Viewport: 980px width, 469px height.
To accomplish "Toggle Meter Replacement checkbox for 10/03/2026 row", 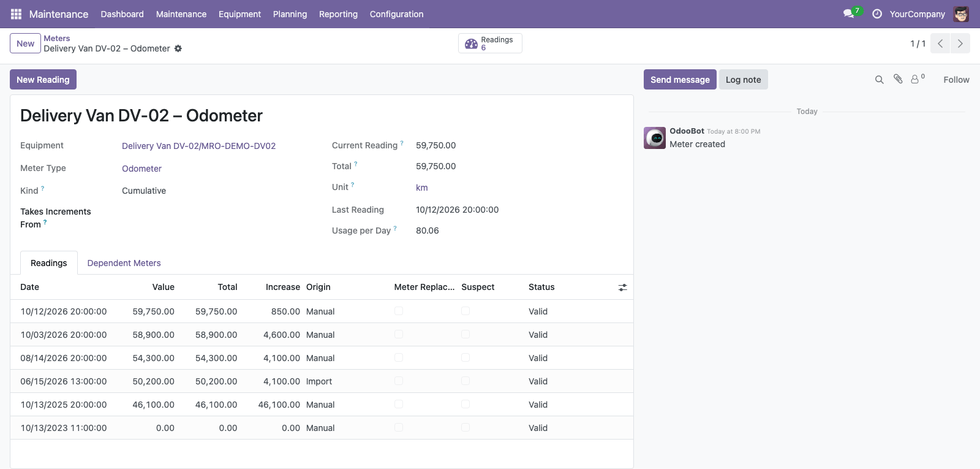I will pyautogui.click(x=399, y=334).
